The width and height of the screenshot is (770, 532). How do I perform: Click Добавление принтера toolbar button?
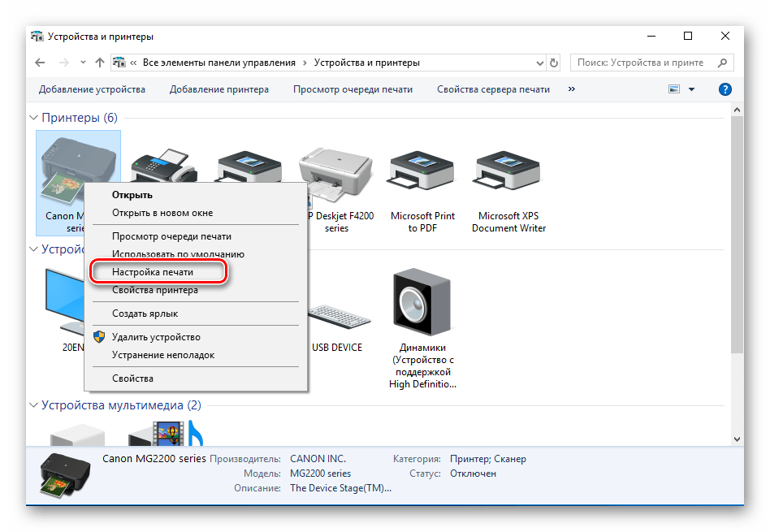219,89
